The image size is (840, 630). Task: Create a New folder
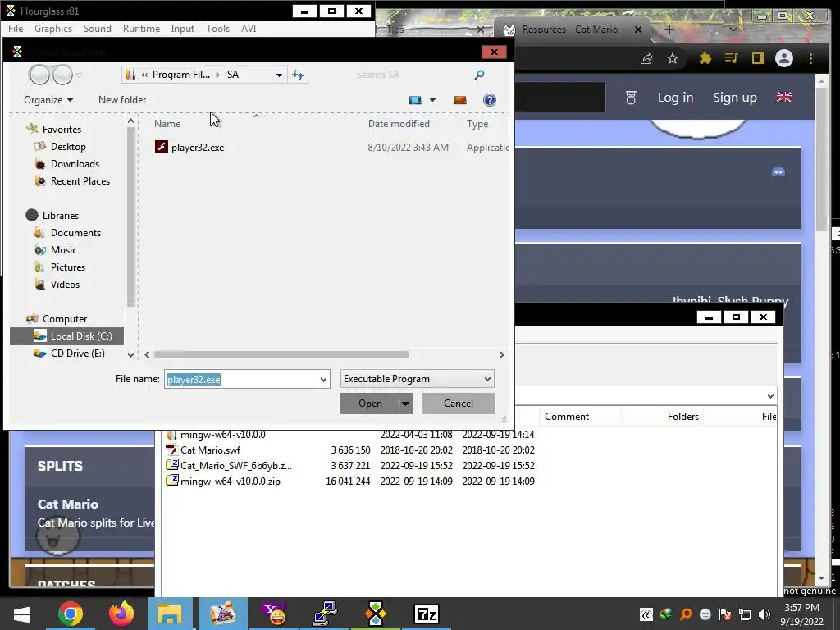click(122, 100)
